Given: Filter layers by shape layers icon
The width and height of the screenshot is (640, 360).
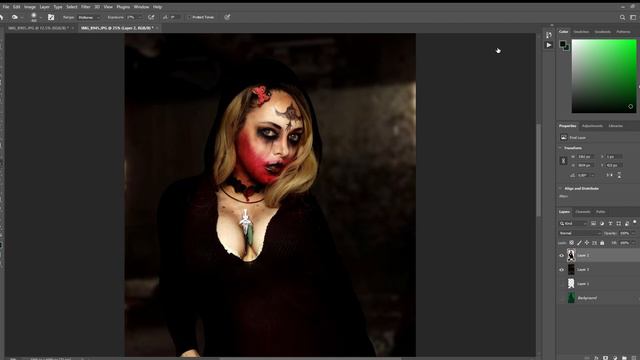Looking at the screenshot, I should click(618, 223).
